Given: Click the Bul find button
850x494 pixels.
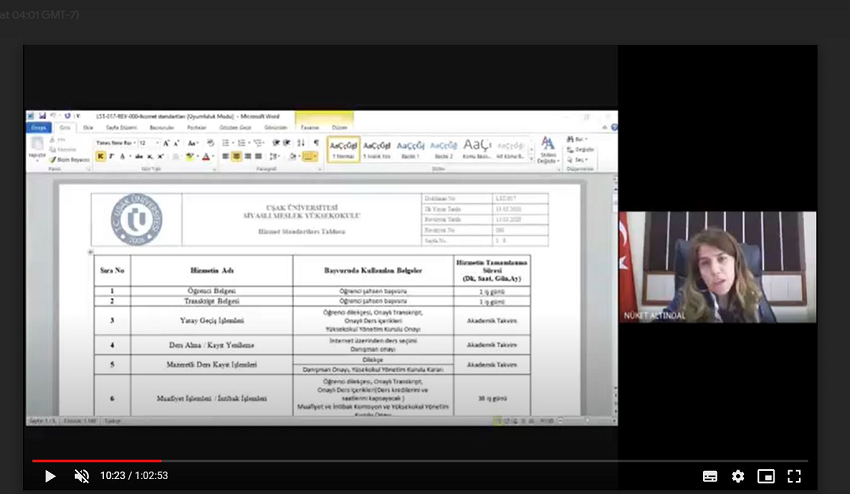Looking at the screenshot, I should pos(580,140).
